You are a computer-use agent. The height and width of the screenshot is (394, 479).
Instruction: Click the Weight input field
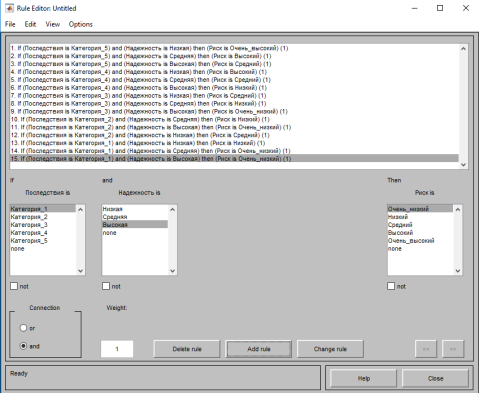117,349
